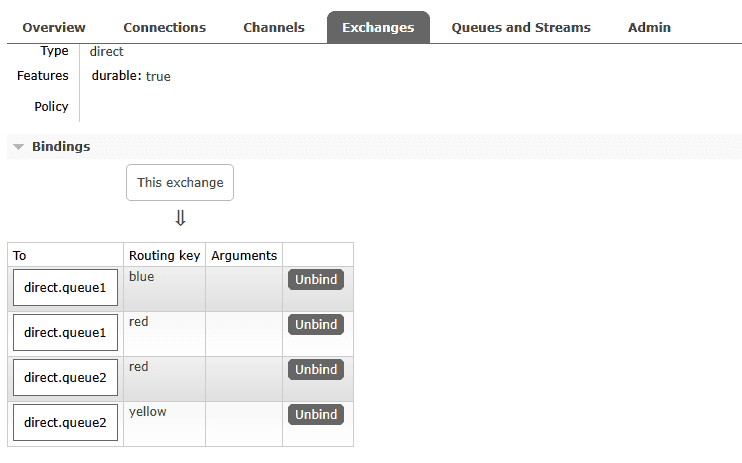
Task: Select the Exchanges tab
Action: (x=378, y=27)
